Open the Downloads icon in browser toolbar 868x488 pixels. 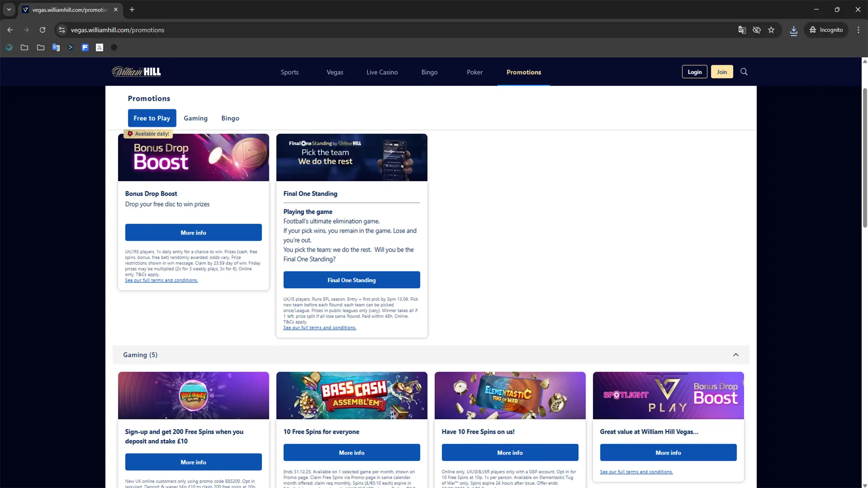point(793,30)
